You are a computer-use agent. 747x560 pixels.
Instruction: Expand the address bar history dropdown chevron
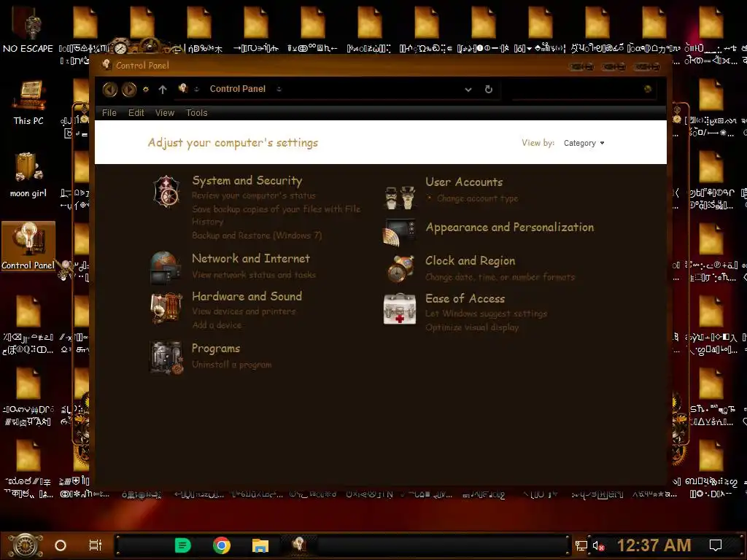(468, 89)
